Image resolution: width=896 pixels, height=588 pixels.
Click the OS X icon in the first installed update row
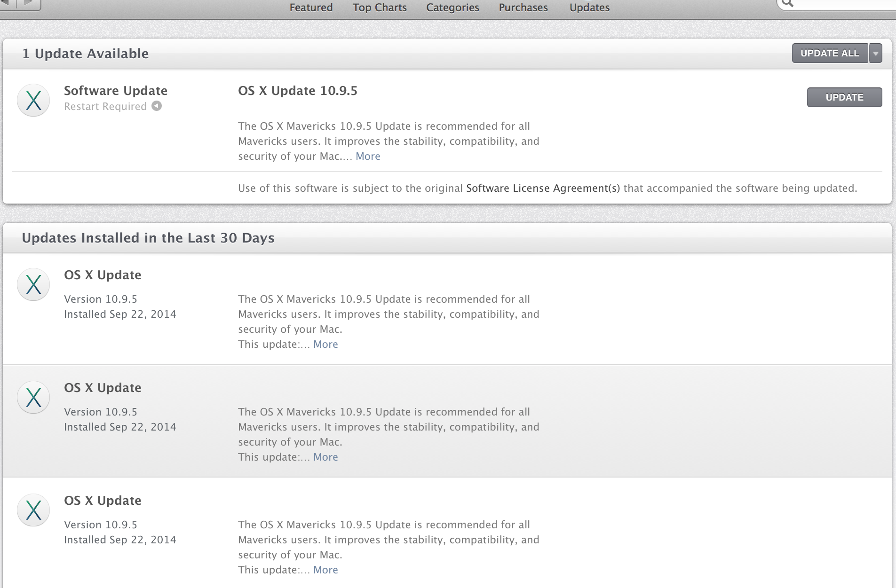coord(33,284)
